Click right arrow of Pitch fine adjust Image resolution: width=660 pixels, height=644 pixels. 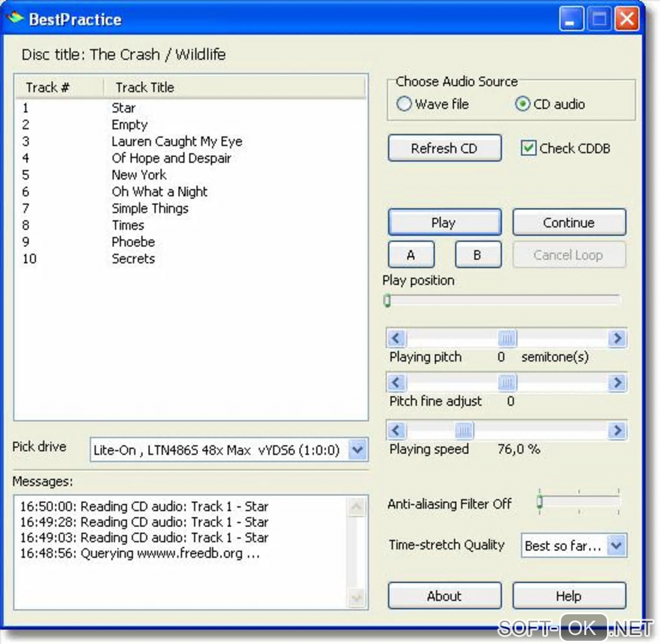(x=617, y=383)
